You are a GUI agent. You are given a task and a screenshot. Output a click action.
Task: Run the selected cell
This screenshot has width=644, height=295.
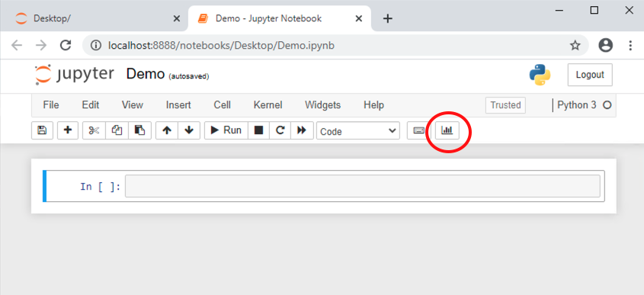tap(226, 130)
